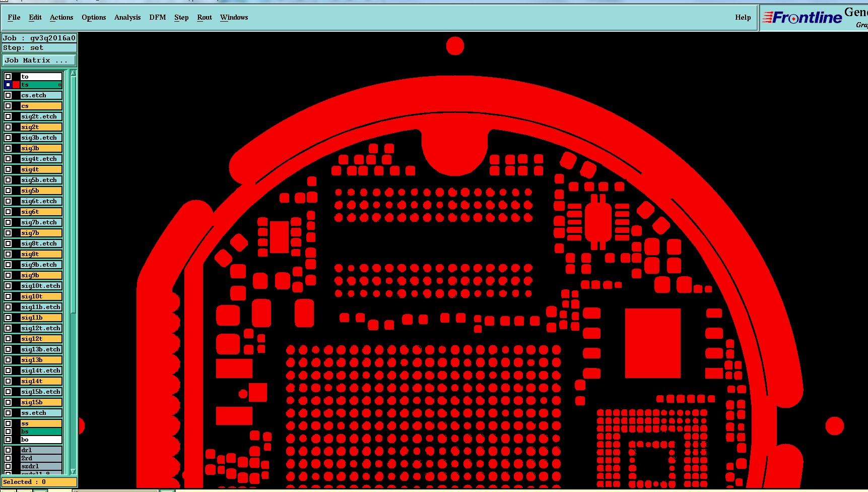The width and height of the screenshot is (868, 492).
Task: Select layer name sig6t.etch
Action: click(x=41, y=201)
